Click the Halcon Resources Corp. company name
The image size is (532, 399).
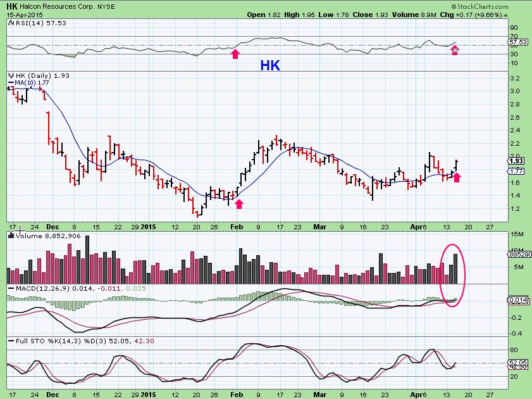(x=57, y=6)
